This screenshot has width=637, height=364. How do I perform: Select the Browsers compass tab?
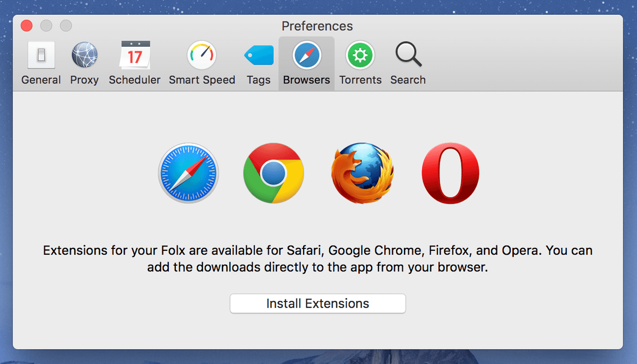(x=306, y=64)
